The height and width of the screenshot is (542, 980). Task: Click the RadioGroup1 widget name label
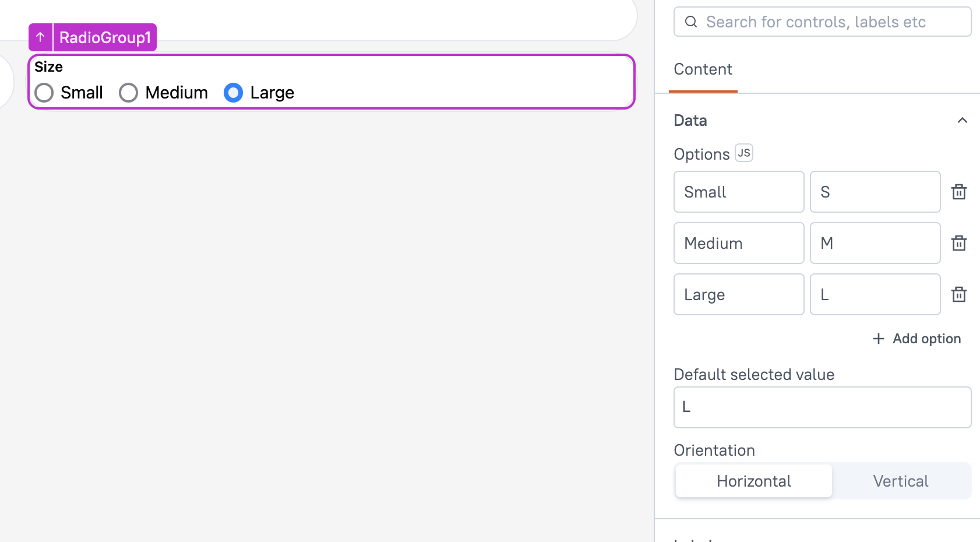tap(105, 37)
